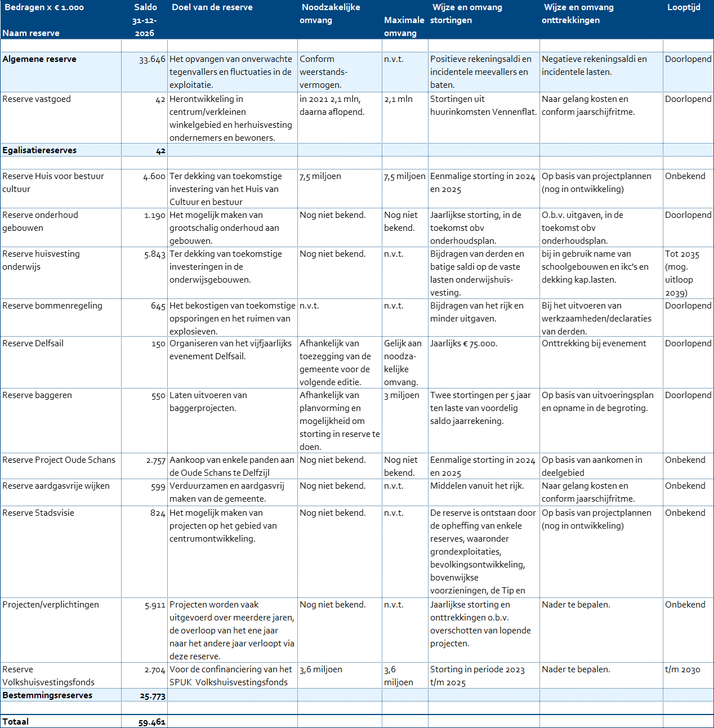Click the "Nog niet bekend." cell
Screen dimensions: 714x728
coord(332,605)
